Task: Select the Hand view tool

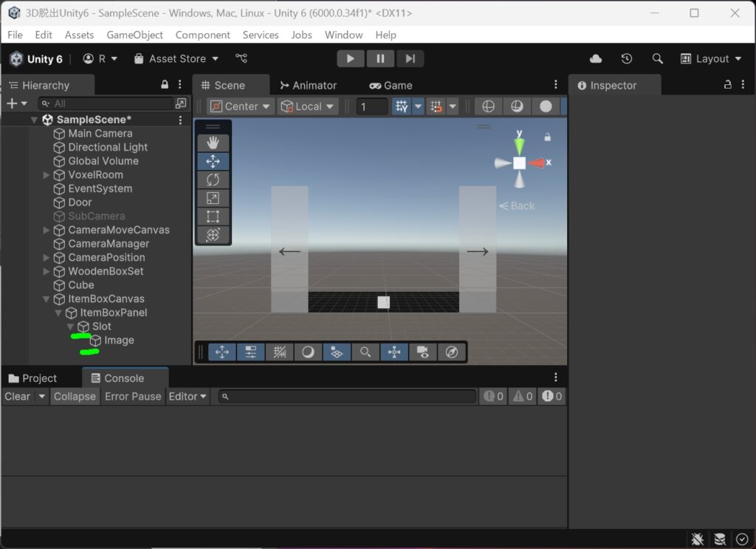Action: pos(213,143)
